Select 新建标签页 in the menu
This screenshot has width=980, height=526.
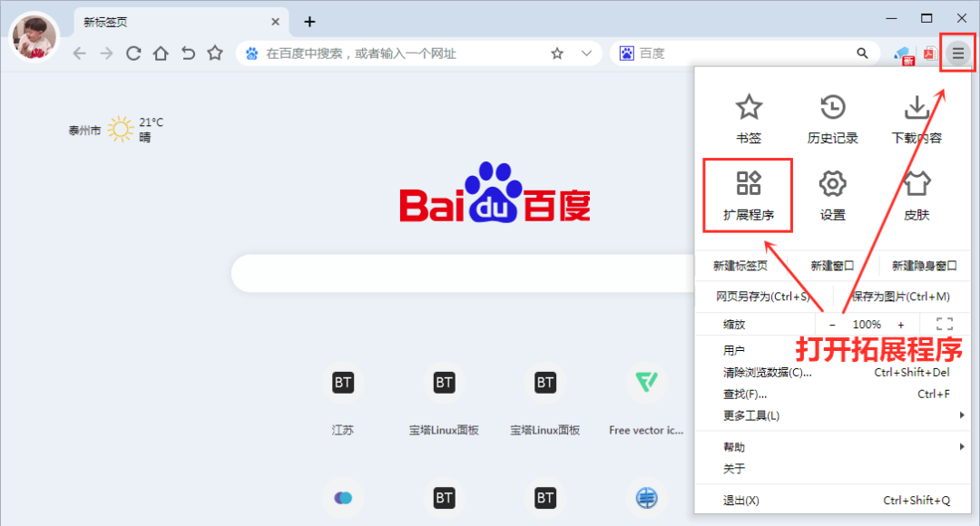pyautogui.click(x=740, y=266)
